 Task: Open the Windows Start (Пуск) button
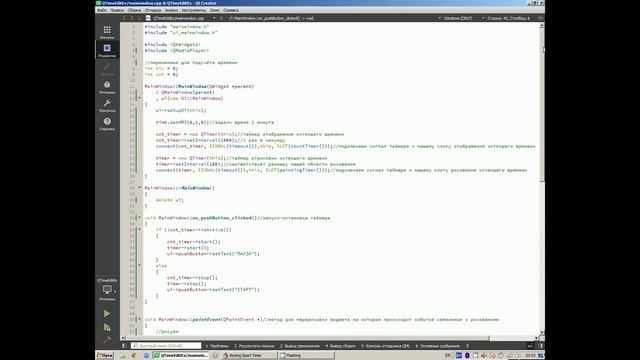click(x=105, y=356)
